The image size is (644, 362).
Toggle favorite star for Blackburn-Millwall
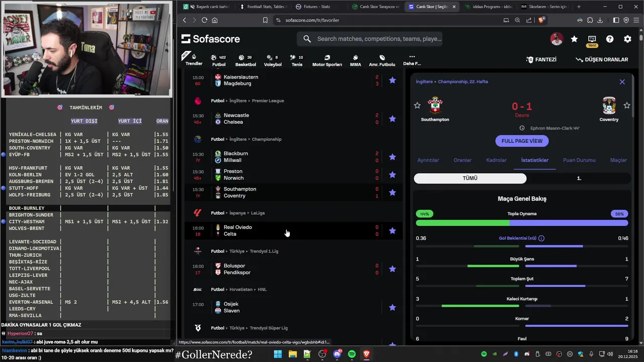click(x=392, y=157)
